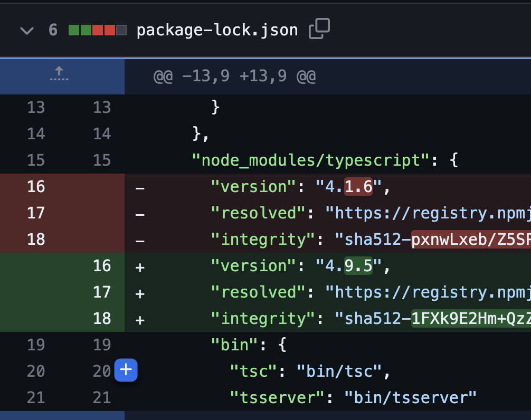The width and height of the screenshot is (531, 420).
Task: Collapse the package-lock.json file diff
Action: click(27, 31)
